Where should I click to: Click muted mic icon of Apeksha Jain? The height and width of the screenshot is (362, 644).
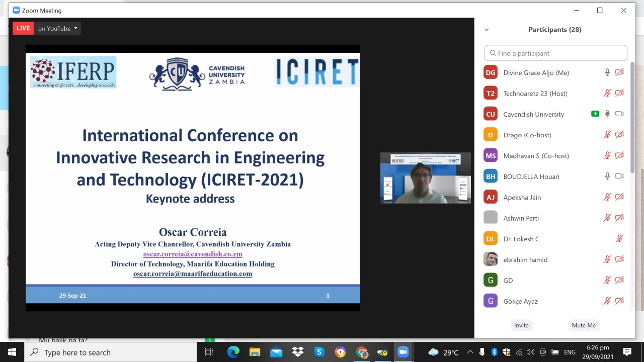(607, 197)
